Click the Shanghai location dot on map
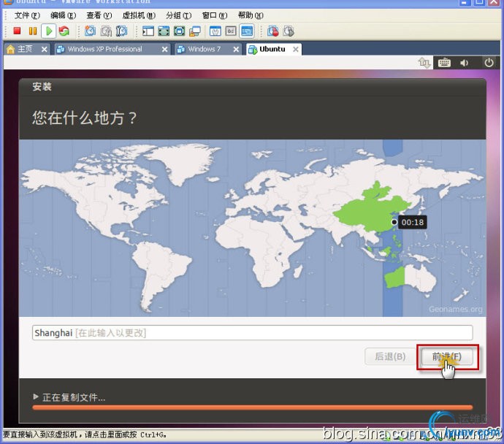Viewport: 504px width, 444px height. 394,222
